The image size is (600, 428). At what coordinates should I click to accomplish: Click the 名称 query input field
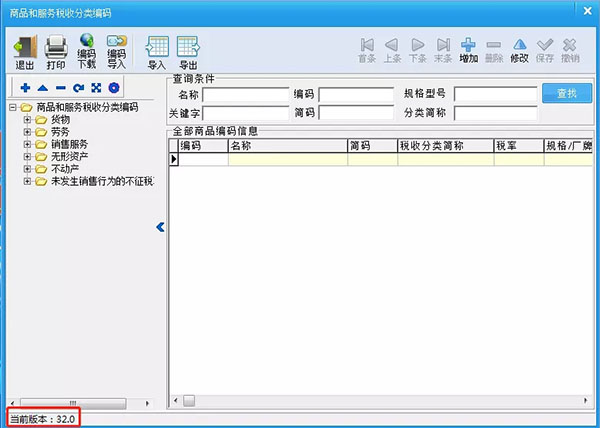pyautogui.click(x=246, y=94)
